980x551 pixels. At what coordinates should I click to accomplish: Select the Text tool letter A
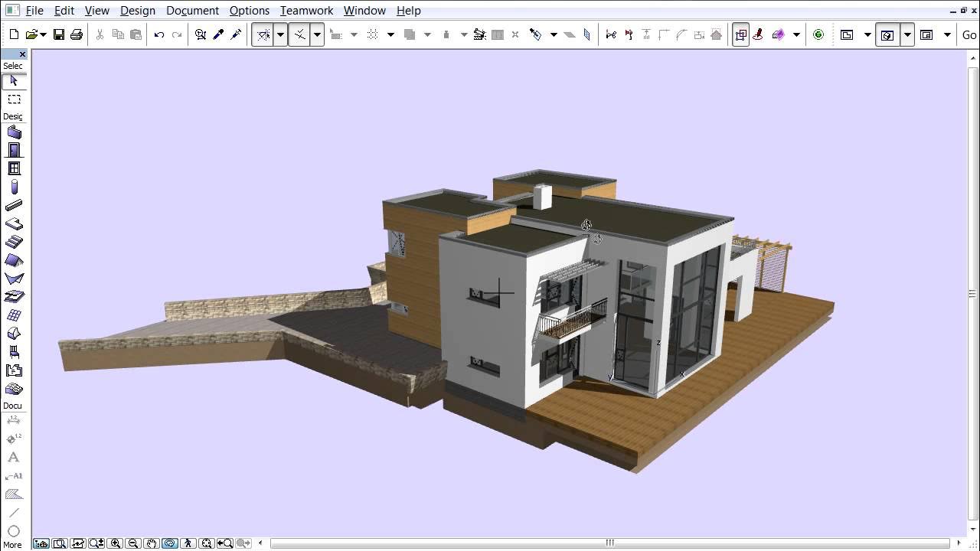(x=14, y=458)
